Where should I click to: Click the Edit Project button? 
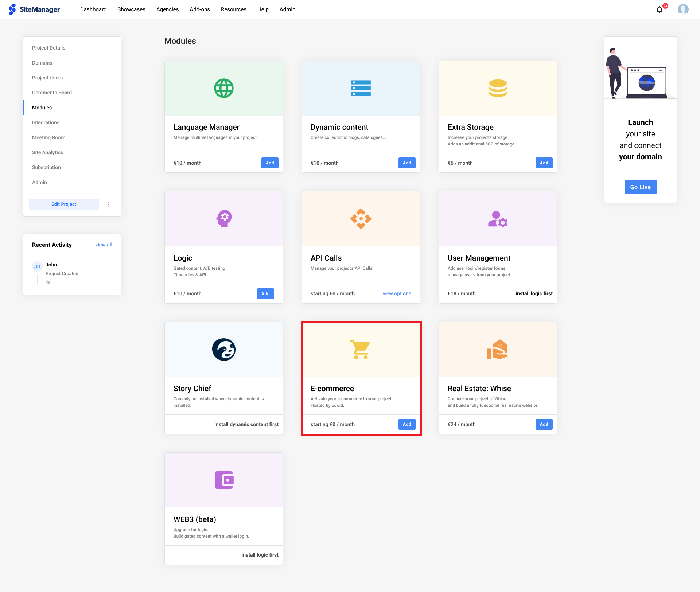click(x=64, y=204)
